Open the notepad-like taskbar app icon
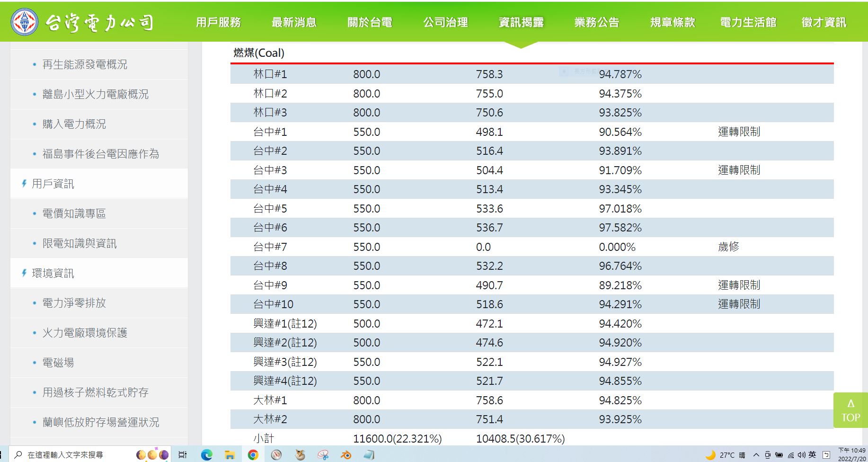The height and width of the screenshot is (462, 868). [369, 455]
